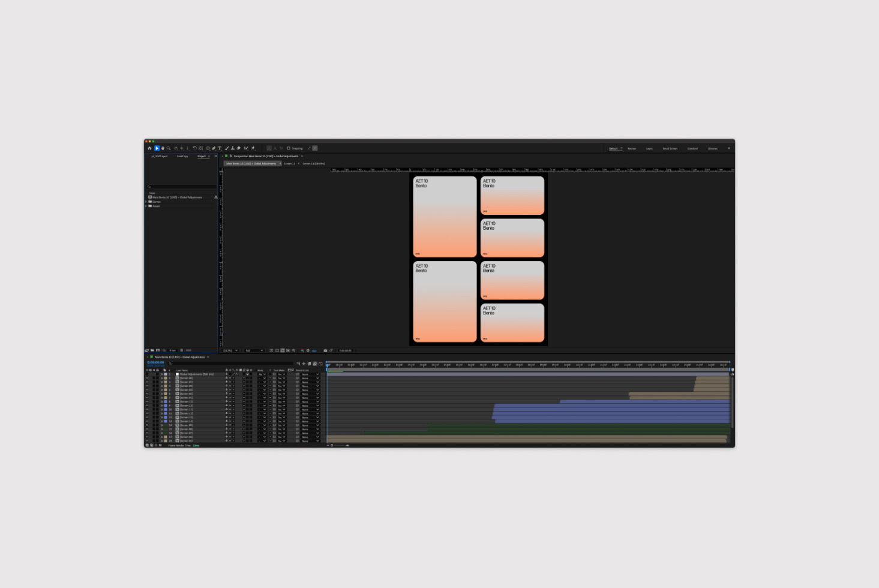Select the Roto Brush tool

245,148
